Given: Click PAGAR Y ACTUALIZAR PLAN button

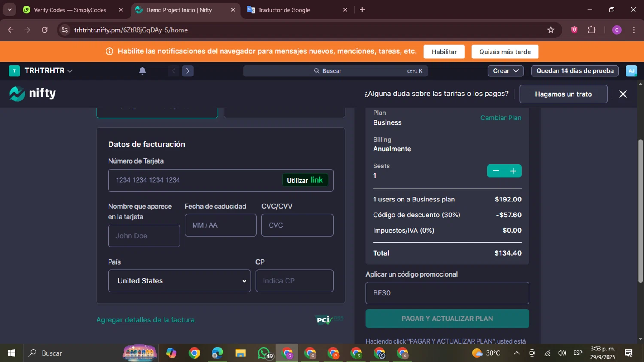Looking at the screenshot, I should 447,319.
